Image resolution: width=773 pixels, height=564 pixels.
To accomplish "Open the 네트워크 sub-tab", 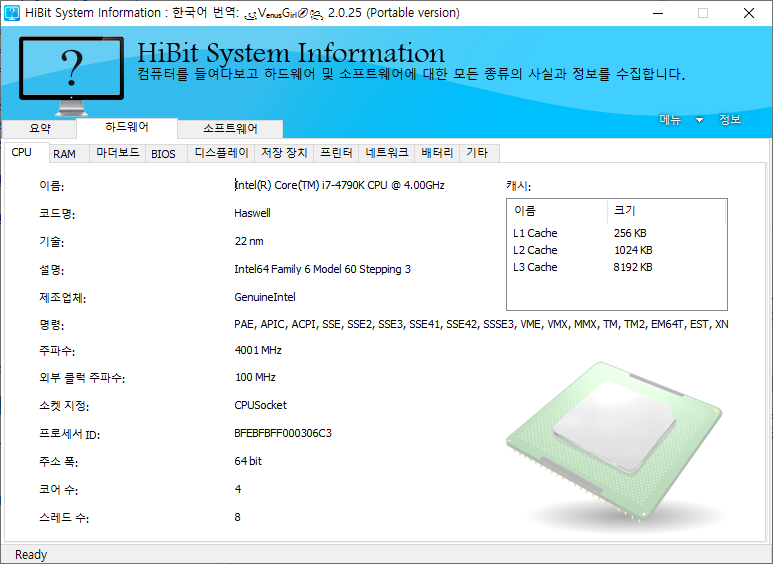I will [x=386, y=153].
